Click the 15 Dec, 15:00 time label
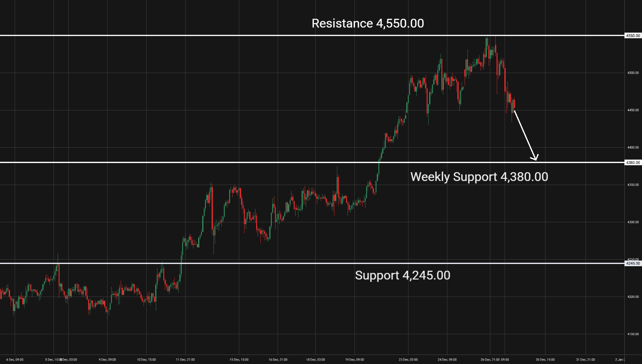Screen dimensions: 642x364 239,360
